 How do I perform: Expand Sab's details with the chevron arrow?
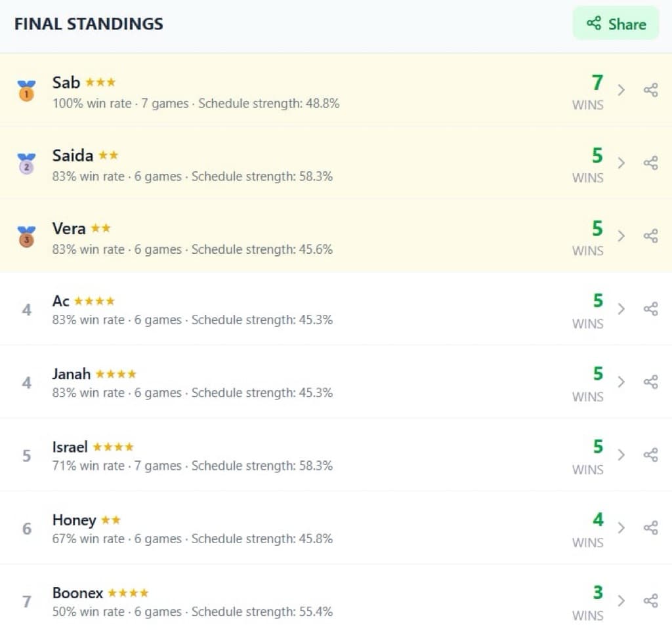(621, 91)
